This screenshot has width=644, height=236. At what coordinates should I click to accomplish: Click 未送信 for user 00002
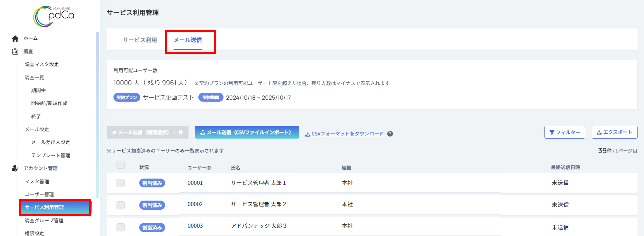click(560, 205)
